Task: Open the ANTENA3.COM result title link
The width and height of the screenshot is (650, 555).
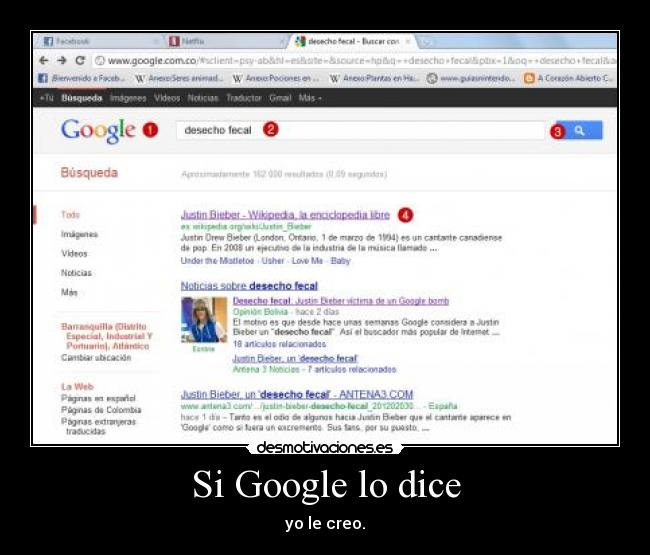Action: [x=297, y=394]
